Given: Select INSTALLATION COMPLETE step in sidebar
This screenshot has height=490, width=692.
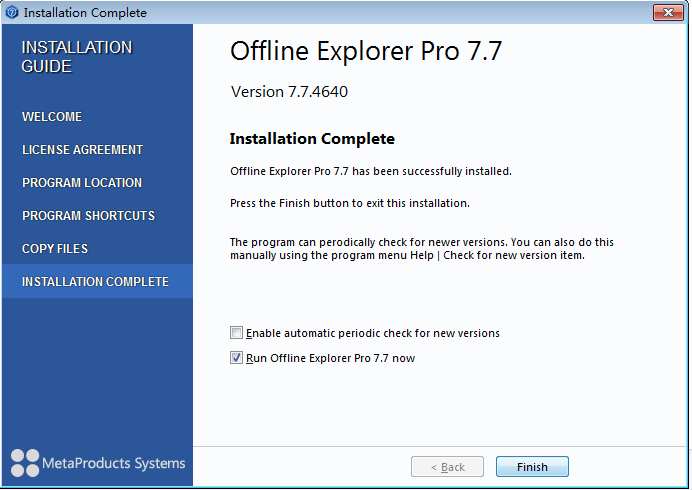Looking at the screenshot, I should click(97, 281).
